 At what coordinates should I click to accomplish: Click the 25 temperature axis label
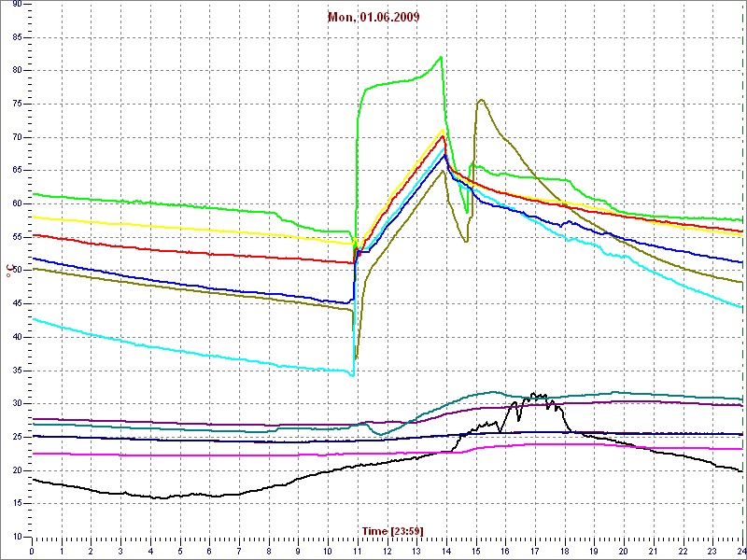tap(16, 437)
